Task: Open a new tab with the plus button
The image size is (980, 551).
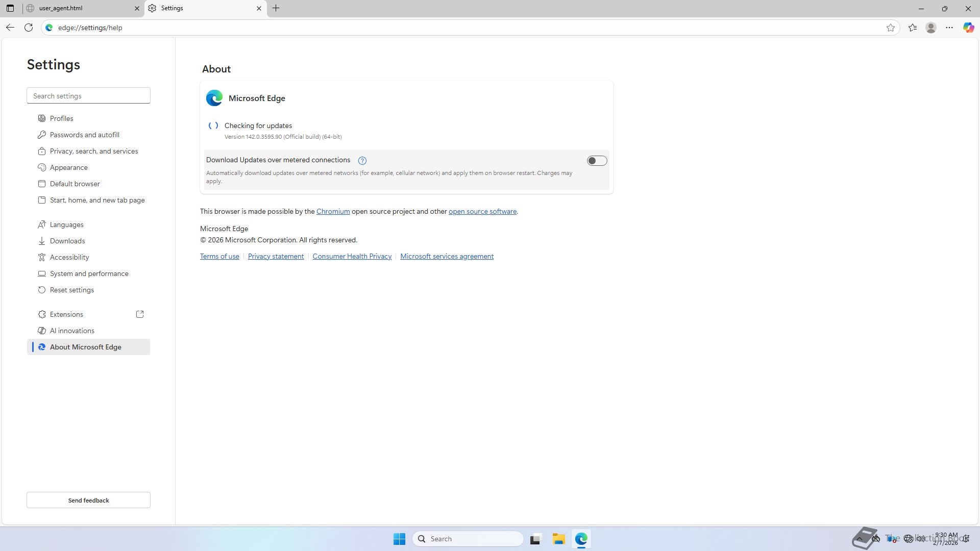Action: 276,8
